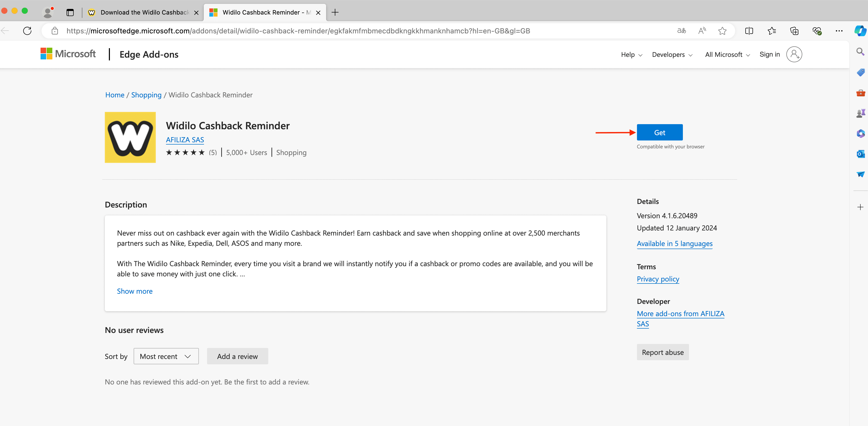Click the Privacy policy link
Viewport: 868px width, 426px height.
coord(658,279)
